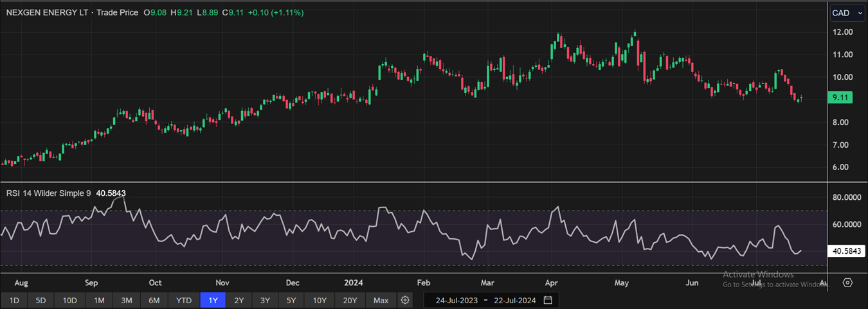Click the Sep label on time axis

tap(91, 283)
